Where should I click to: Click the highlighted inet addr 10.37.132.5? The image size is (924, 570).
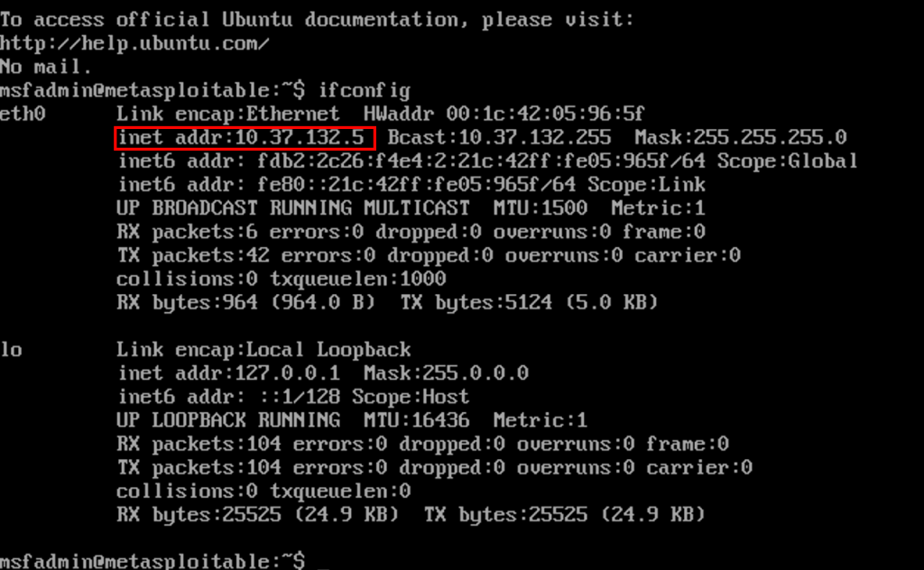pyautogui.click(x=245, y=138)
